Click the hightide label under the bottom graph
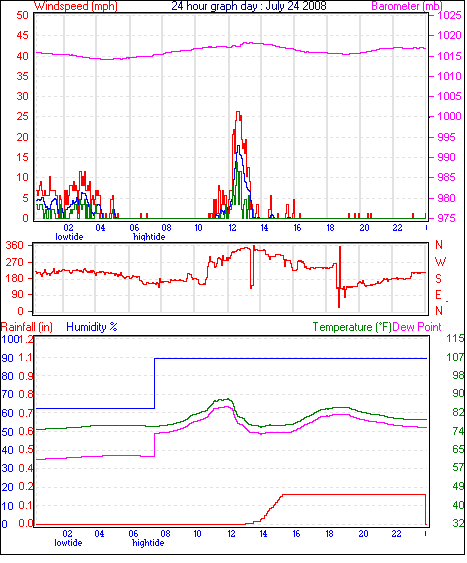 148,543
